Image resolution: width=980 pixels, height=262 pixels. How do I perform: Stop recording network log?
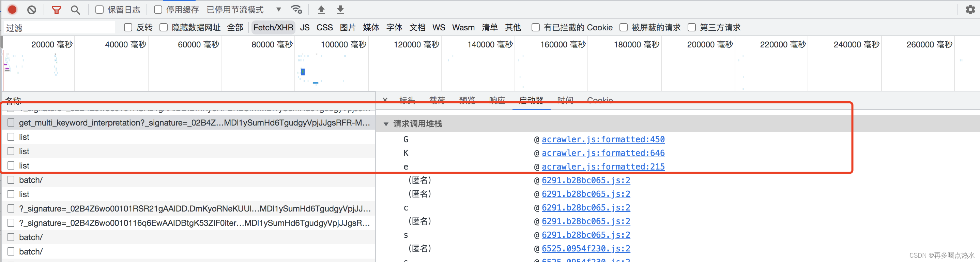point(12,10)
